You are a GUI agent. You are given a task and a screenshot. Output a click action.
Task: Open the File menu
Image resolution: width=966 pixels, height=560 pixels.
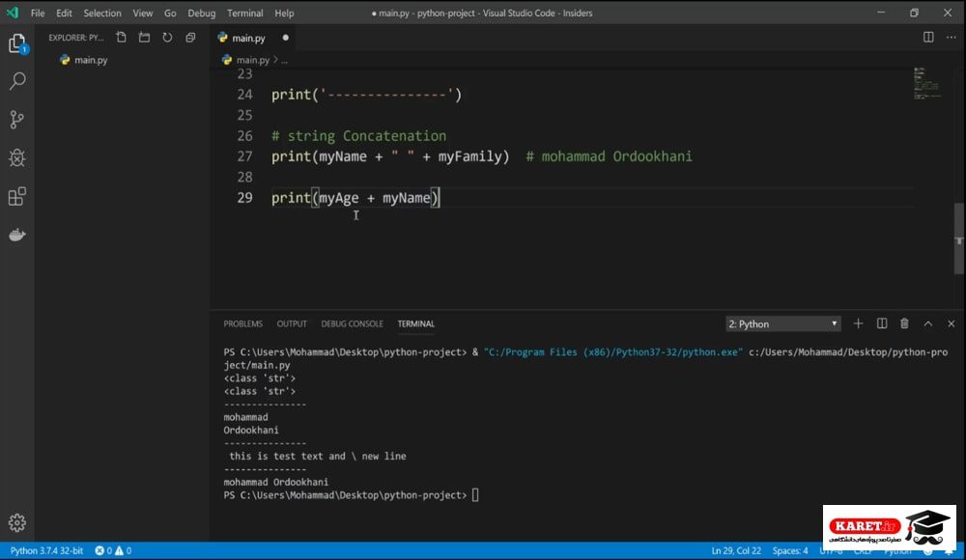[38, 13]
